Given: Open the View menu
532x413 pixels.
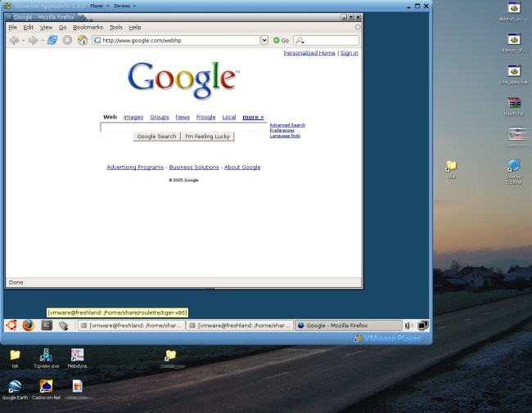Looking at the screenshot, I should [46, 27].
